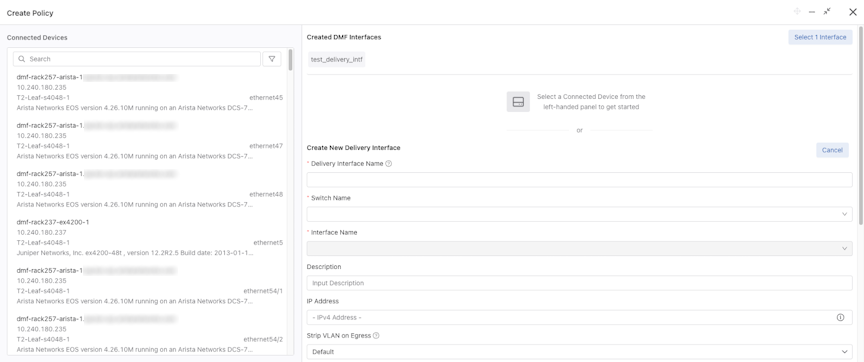Expand the Interface Name dropdown
This screenshot has height=362, width=864.
point(579,248)
